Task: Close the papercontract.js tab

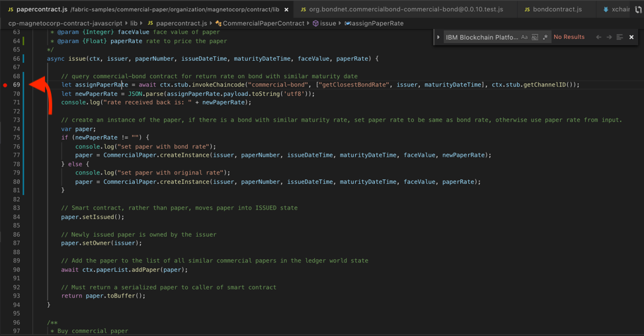Action: (286, 10)
